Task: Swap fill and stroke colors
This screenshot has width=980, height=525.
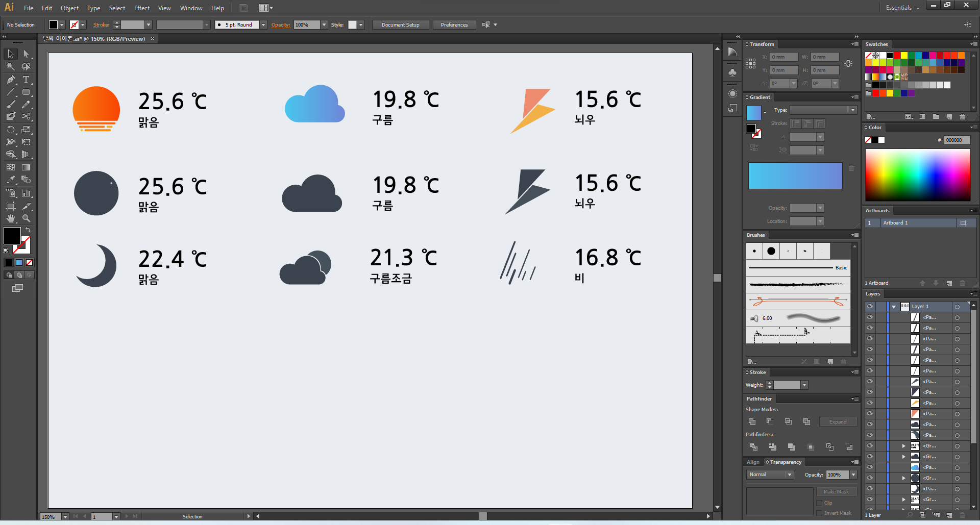Action: point(28,230)
